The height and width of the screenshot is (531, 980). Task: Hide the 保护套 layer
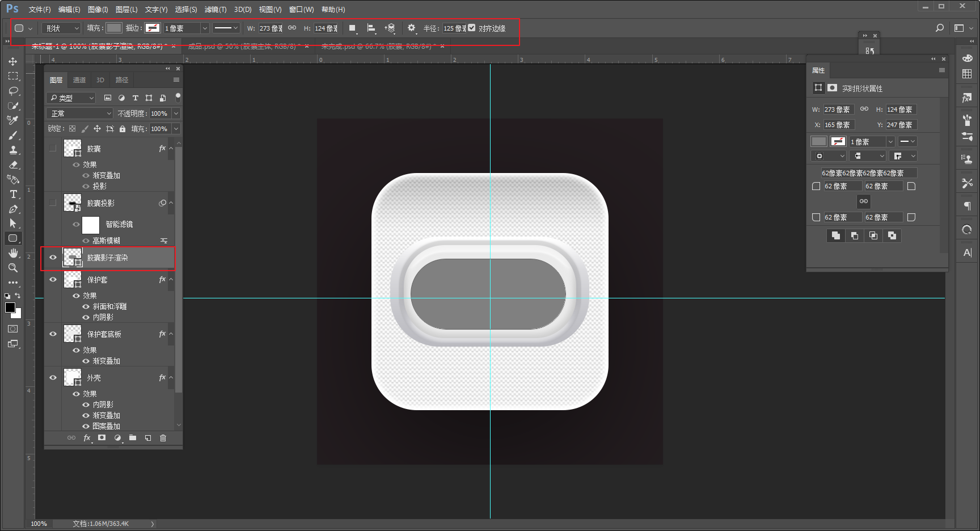[x=53, y=280]
